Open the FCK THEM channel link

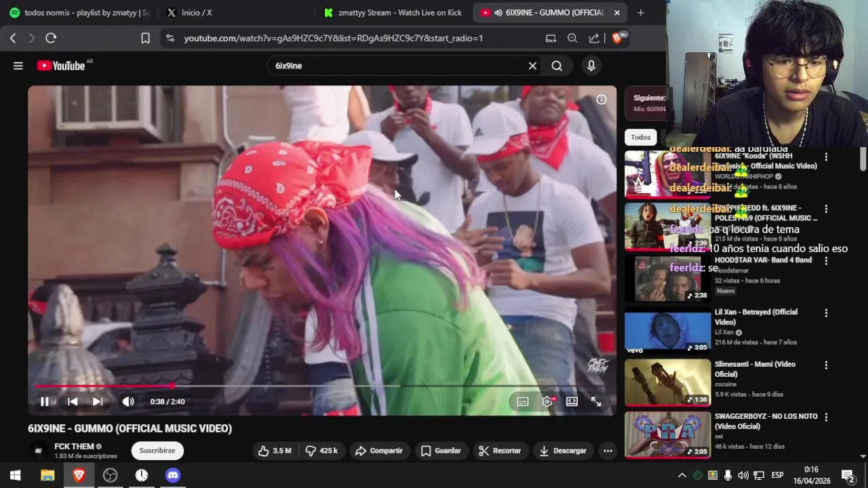pyautogui.click(x=74, y=447)
